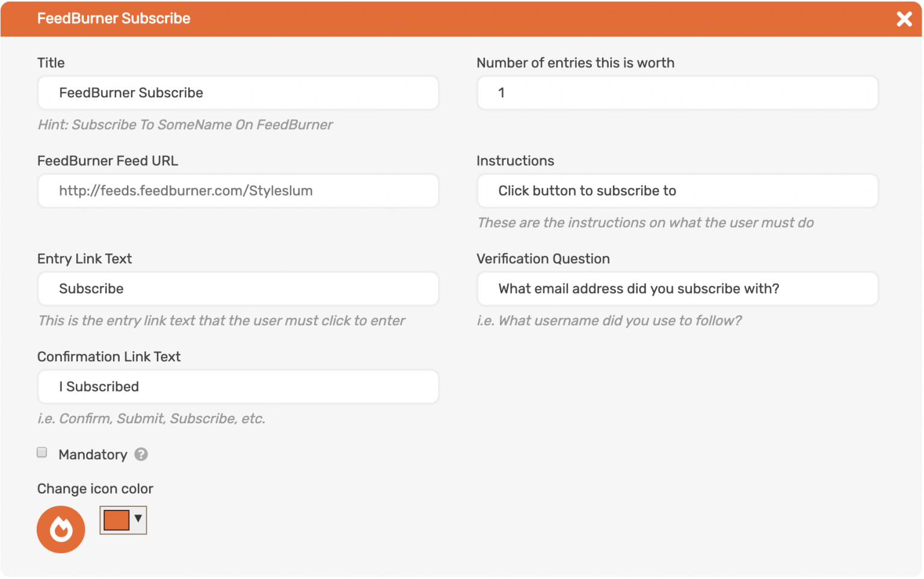Select the Verification Question field
This screenshot has height=579, width=924.
pos(677,289)
